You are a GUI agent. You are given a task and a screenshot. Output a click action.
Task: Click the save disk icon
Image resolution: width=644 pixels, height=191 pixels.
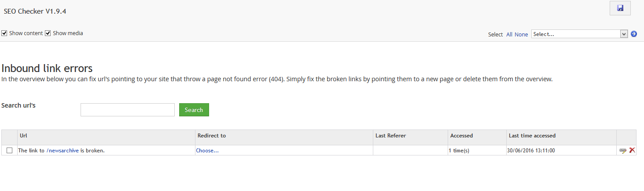620,8
